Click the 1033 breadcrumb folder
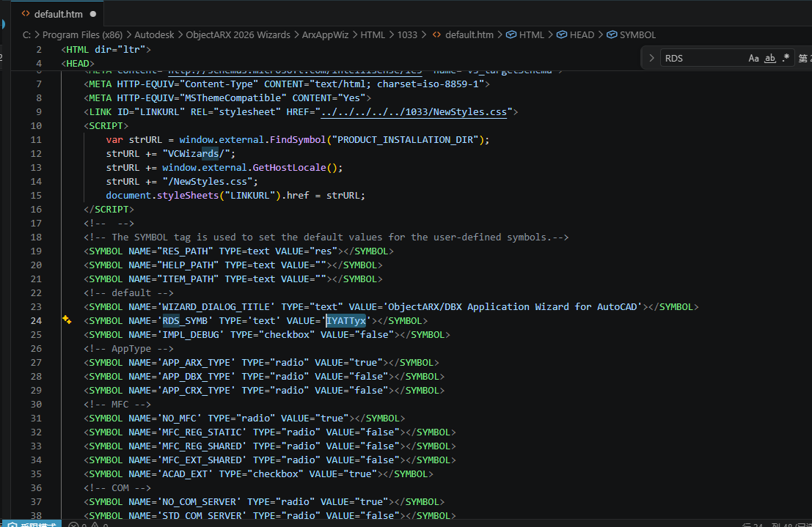Viewport: 812px width, 527px height. (406, 34)
